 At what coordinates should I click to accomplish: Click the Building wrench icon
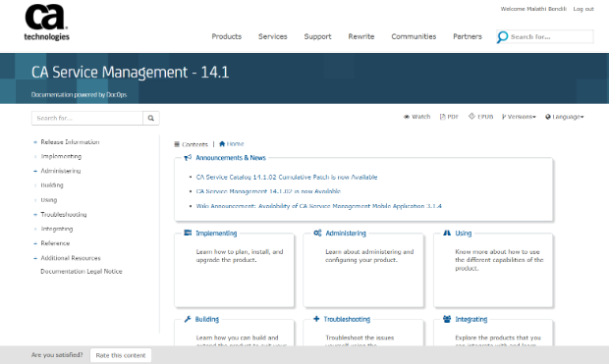point(188,319)
